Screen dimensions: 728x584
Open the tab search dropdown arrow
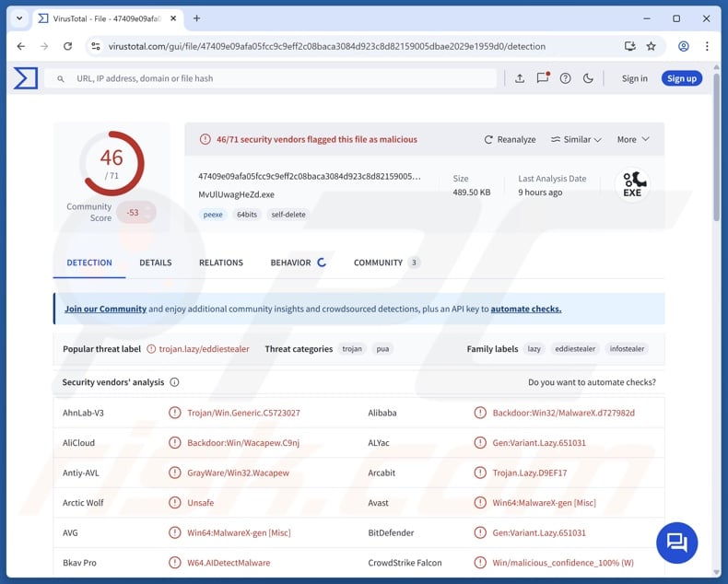click(x=19, y=18)
